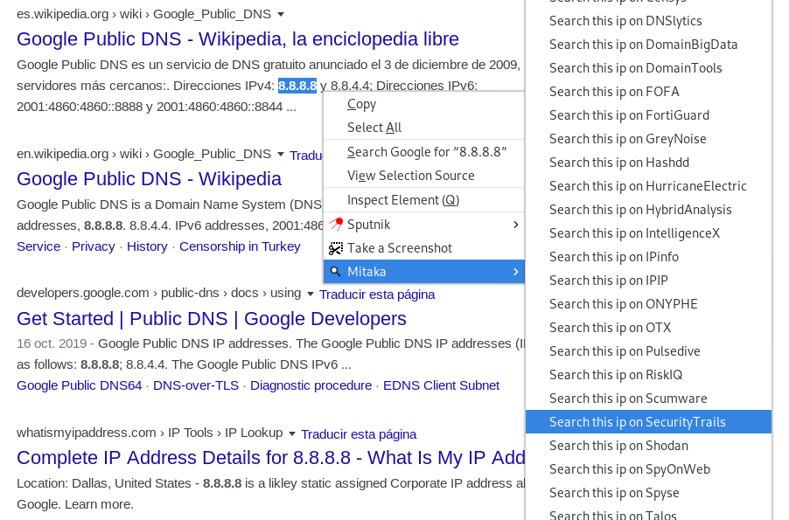Search this ip on SpyOnWeb
Image resolution: width=789 pixels, height=520 pixels.
coord(649,469)
